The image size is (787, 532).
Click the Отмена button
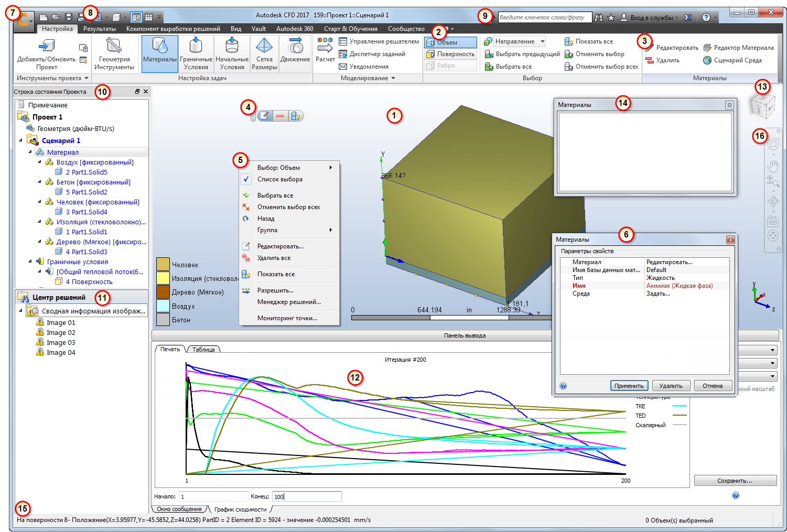713,386
